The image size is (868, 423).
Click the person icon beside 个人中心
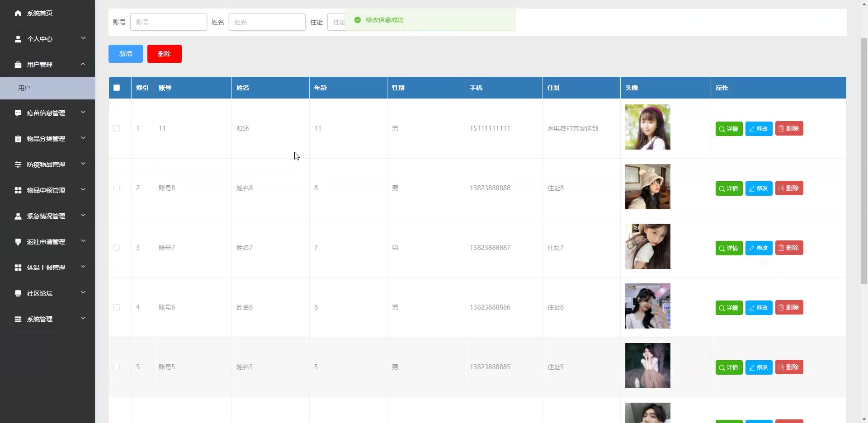click(18, 39)
